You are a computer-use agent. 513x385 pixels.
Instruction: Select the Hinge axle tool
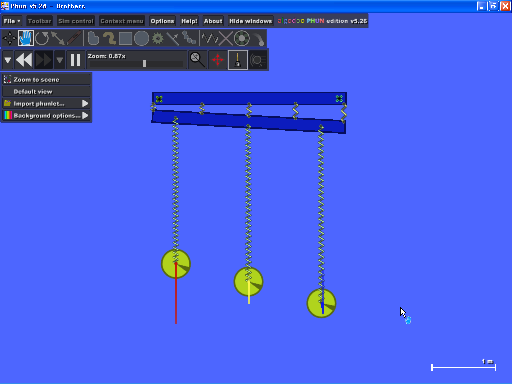click(x=242, y=39)
